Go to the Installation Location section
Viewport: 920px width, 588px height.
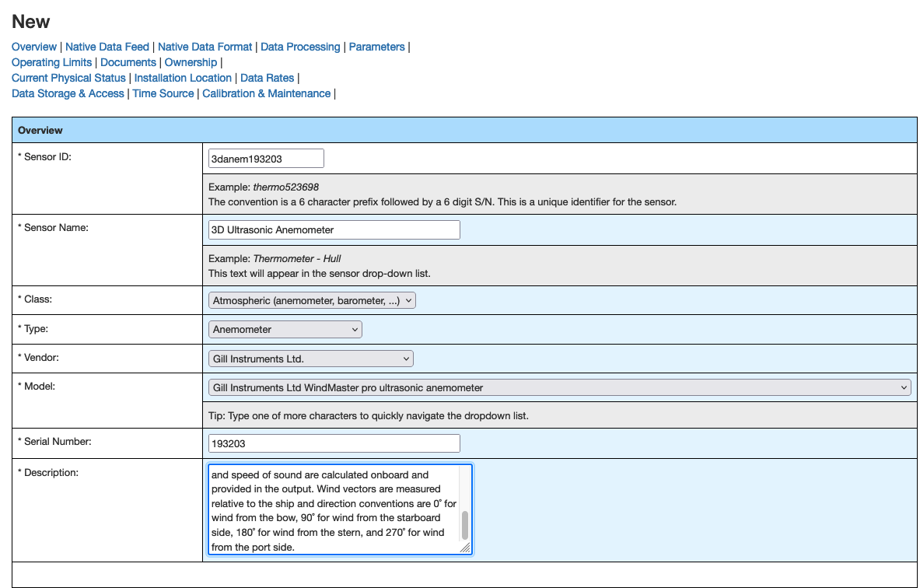pyautogui.click(x=183, y=78)
